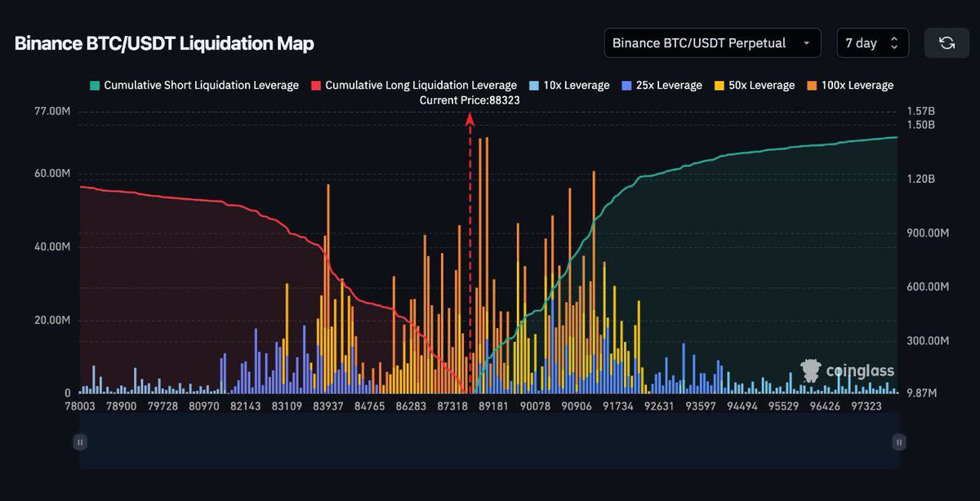Click the 87318 price axis label
The image size is (980, 501).
click(x=452, y=406)
